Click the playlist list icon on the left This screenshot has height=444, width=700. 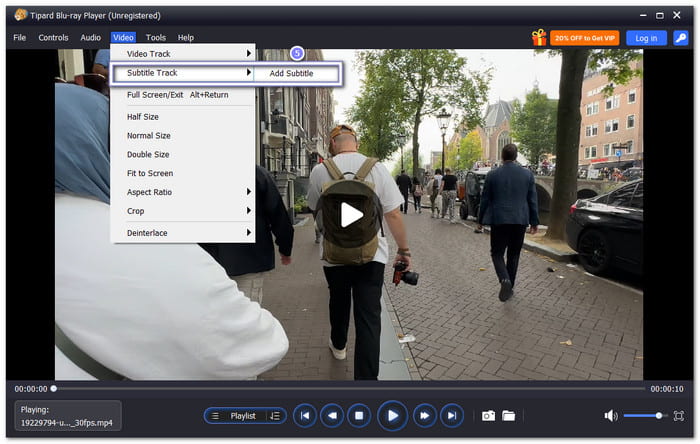coord(215,416)
